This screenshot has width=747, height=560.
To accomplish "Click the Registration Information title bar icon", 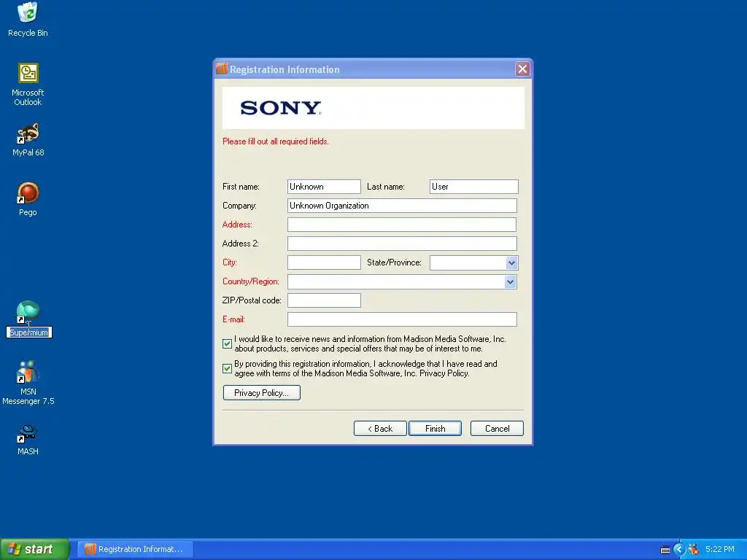I will click(x=222, y=69).
